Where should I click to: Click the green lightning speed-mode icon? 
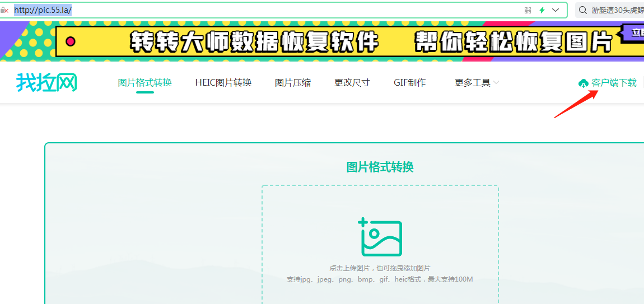coord(542,10)
